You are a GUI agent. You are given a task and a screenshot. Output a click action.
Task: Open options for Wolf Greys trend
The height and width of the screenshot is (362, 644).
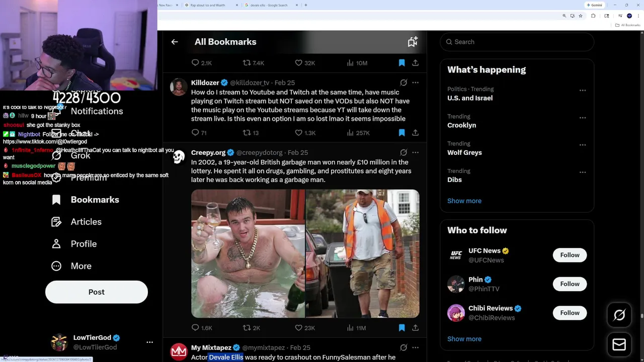tap(583, 145)
